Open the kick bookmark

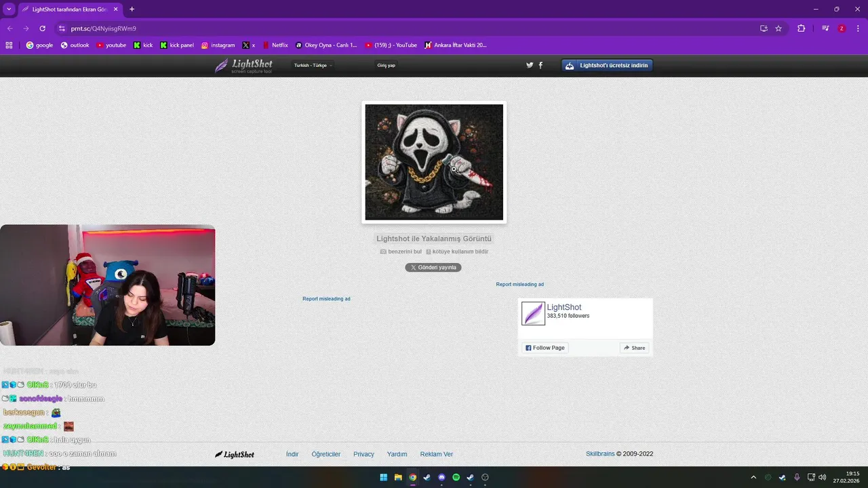(x=143, y=45)
